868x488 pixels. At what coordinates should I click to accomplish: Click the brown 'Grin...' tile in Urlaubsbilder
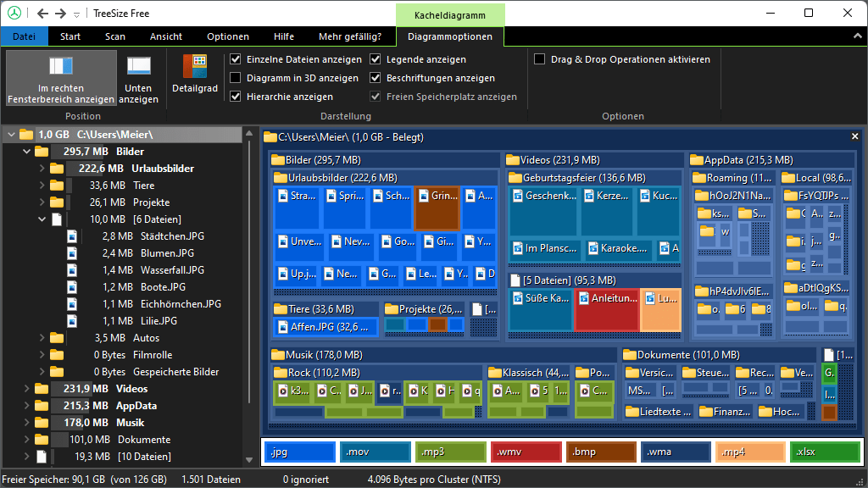pyautogui.click(x=437, y=208)
